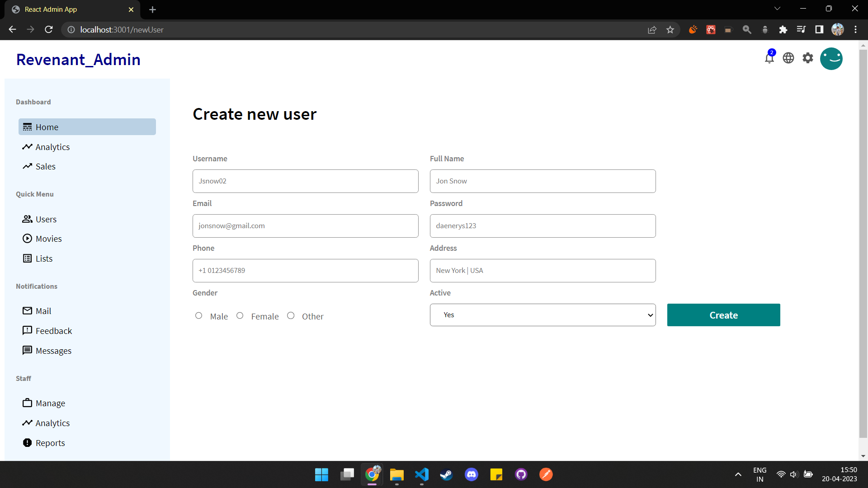Viewport: 868px width, 488px height.
Task: Open the Messages icon
Action: pos(28,350)
